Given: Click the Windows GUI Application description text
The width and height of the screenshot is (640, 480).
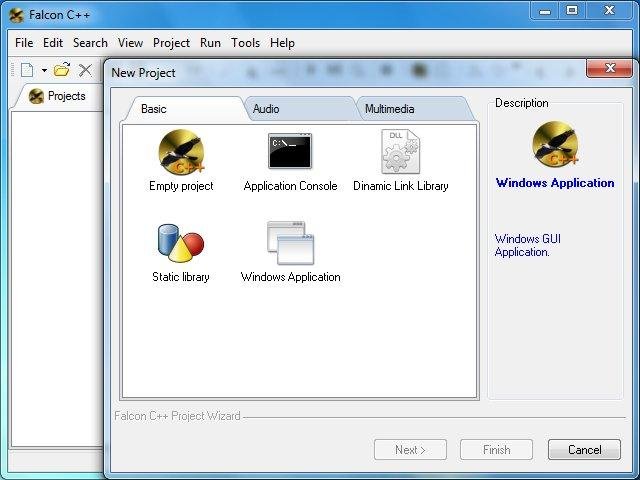Looking at the screenshot, I should pyautogui.click(x=528, y=245).
